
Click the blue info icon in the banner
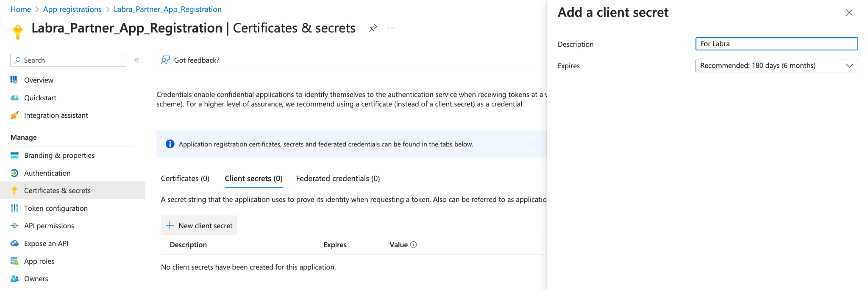(170, 144)
